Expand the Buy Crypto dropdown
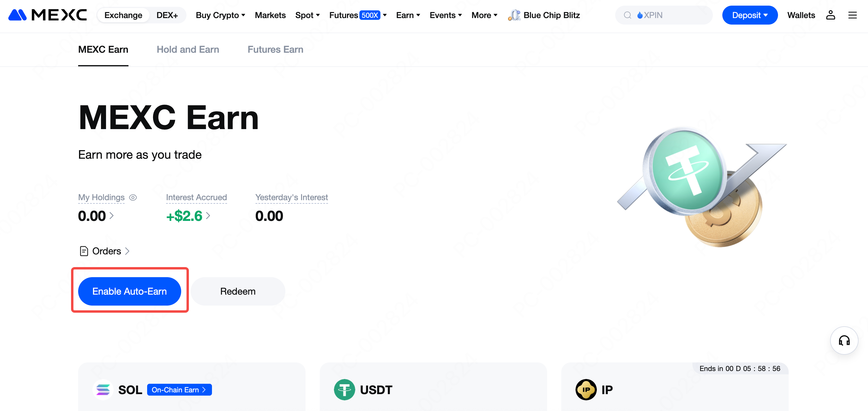The height and width of the screenshot is (411, 868). tap(220, 15)
